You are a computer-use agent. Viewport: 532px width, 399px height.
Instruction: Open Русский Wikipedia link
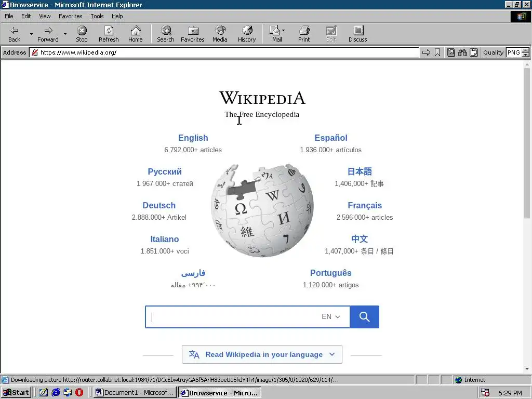pyautogui.click(x=165, y=171)
